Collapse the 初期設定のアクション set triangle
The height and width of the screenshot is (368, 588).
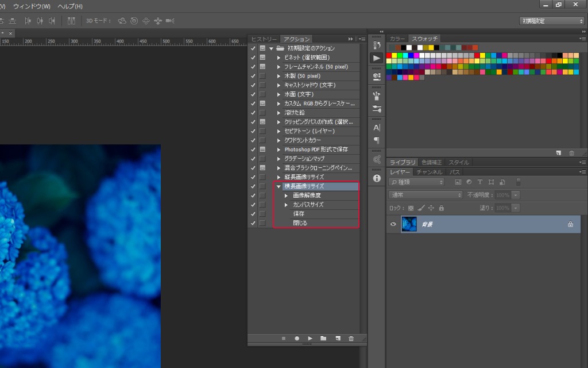pos(271,48)
